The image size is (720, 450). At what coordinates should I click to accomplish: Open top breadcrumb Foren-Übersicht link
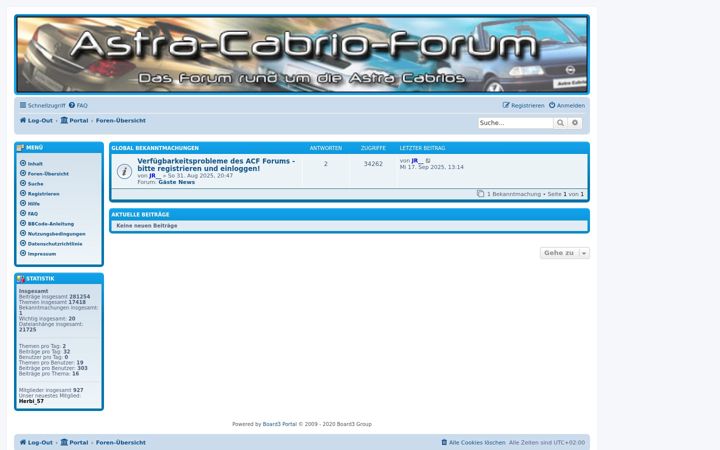(x=121, y=120)
